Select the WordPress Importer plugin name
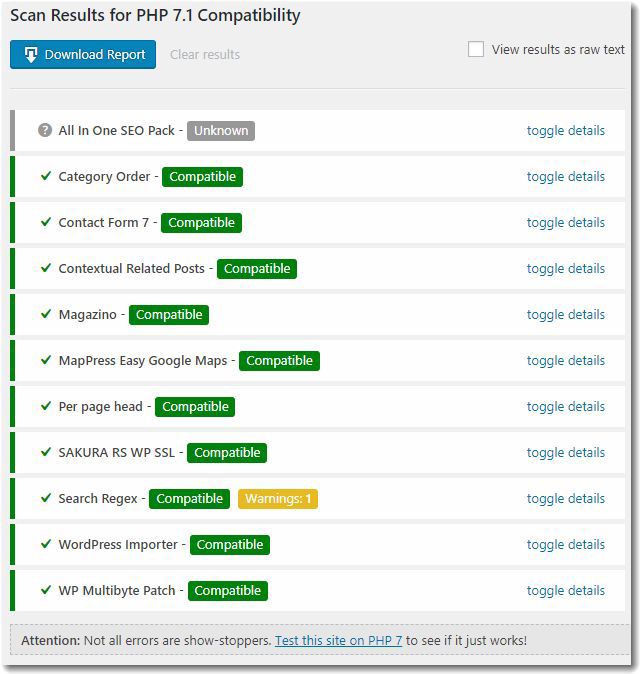The height and width of the screenshot is (674, 640). 118,545
